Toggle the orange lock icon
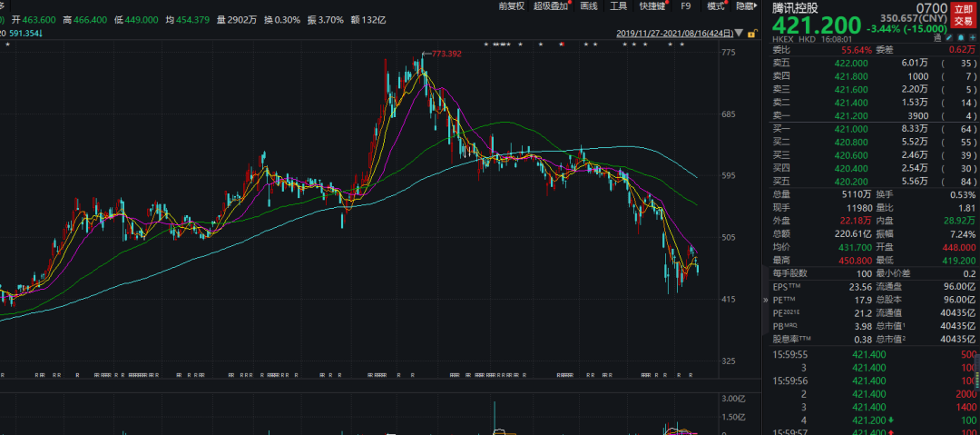Screen dimensions: 980x435 point(752,34)
